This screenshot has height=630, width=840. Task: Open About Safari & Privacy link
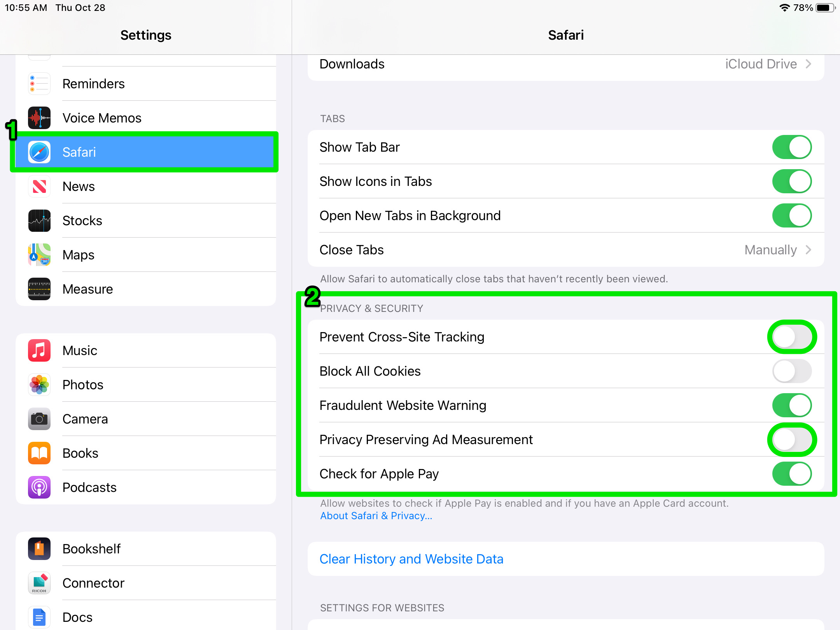point(376,516)
